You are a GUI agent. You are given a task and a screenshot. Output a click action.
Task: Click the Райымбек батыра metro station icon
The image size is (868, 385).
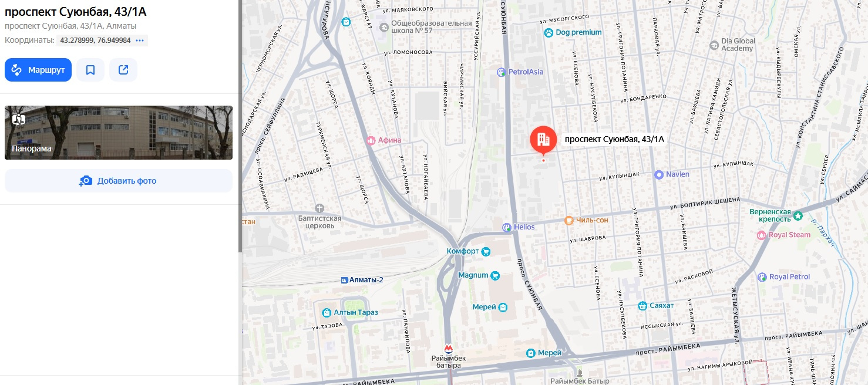pos(448,349)
